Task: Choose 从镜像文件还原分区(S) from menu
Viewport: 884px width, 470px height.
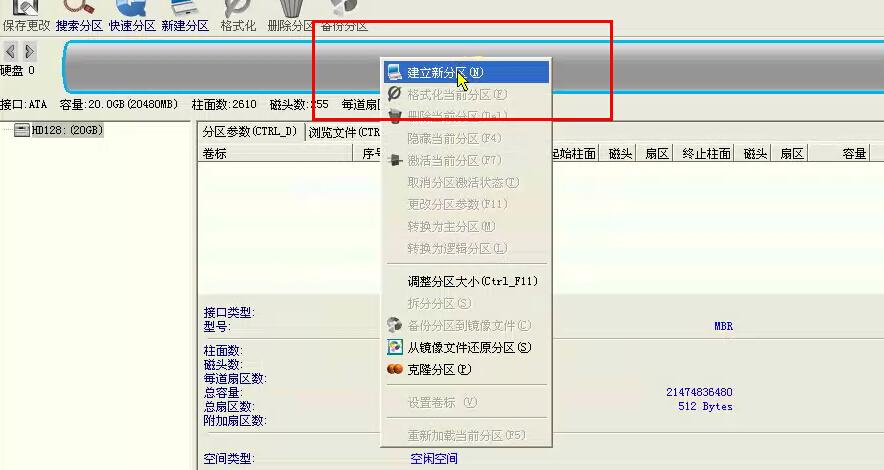Action: [466, 347]
